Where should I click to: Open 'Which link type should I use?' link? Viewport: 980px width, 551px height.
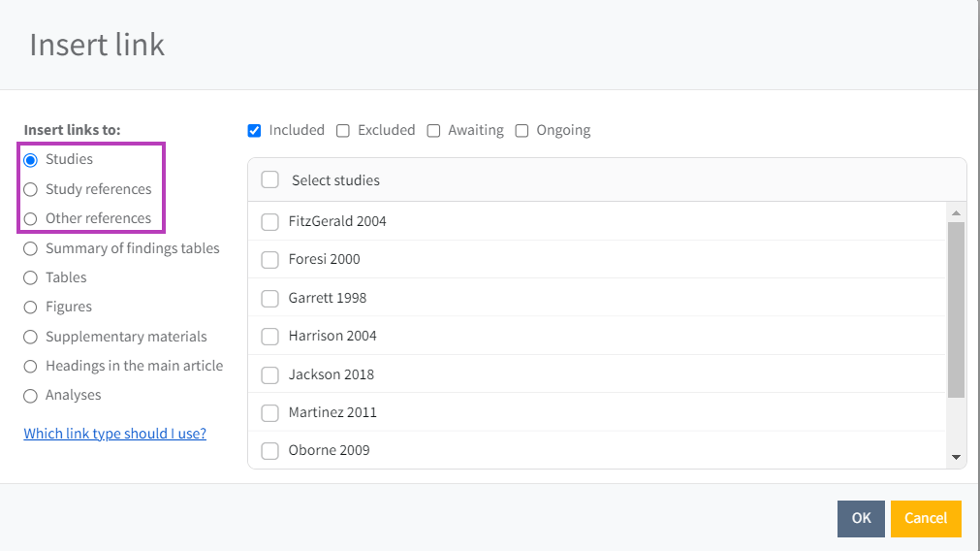tap(114, 434)
